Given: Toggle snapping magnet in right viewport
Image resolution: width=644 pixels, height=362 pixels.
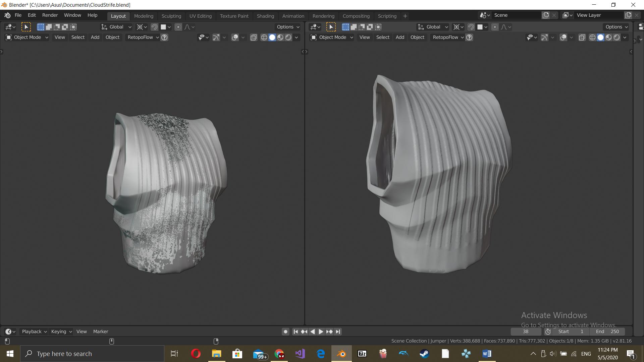Looking at the screenshot, I should pos(471,27).
